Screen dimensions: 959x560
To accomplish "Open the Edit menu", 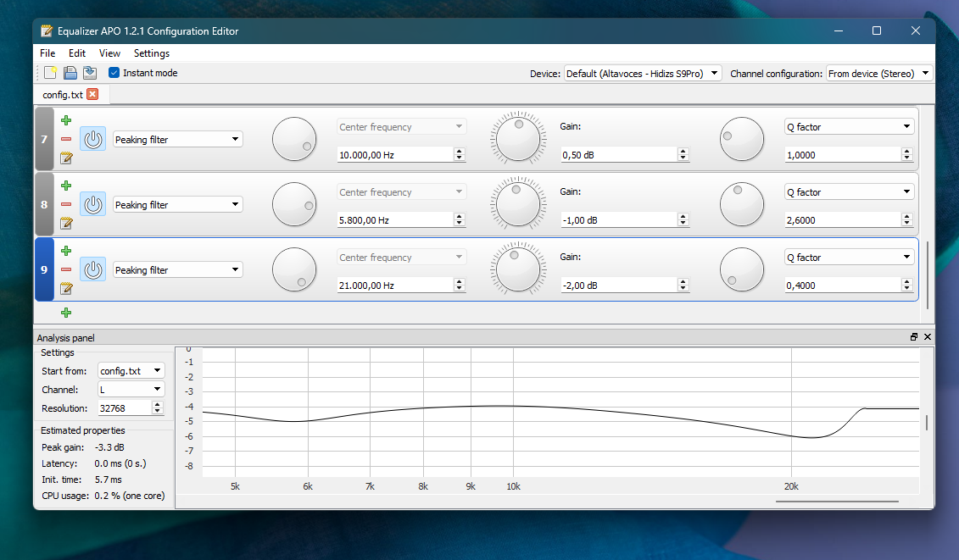I will [77, 53].
